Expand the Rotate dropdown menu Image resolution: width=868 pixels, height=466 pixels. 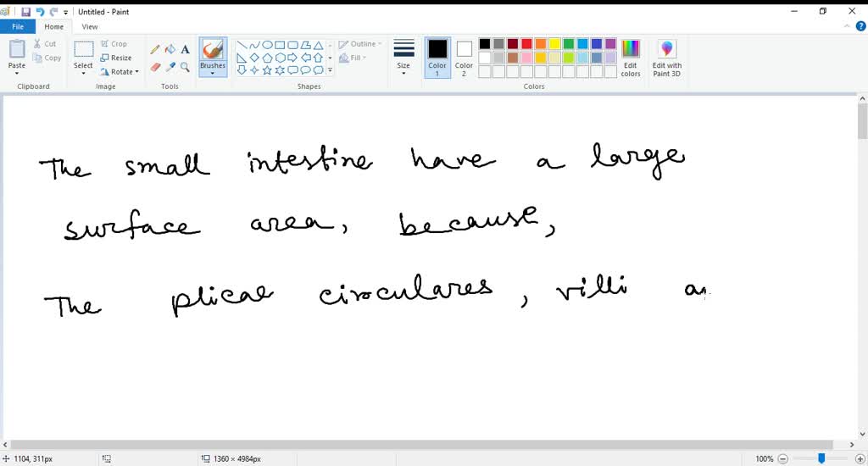point(120,72)
